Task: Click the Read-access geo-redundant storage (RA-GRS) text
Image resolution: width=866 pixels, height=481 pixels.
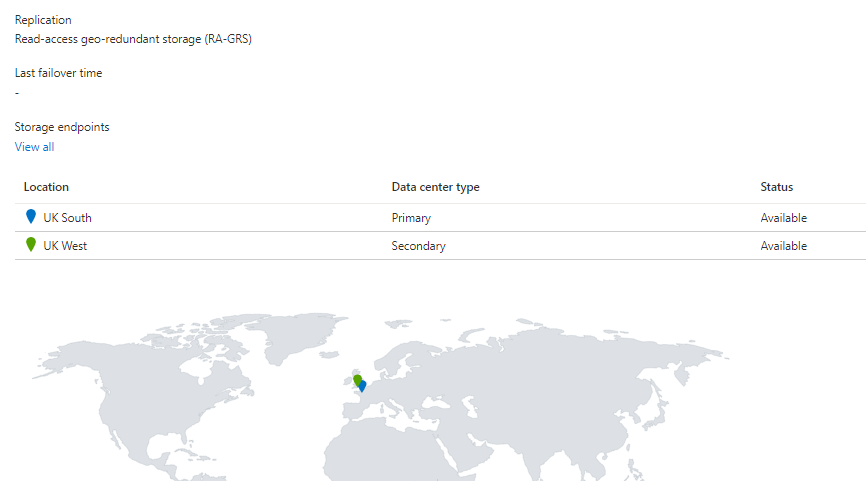Action: point(133,39)
